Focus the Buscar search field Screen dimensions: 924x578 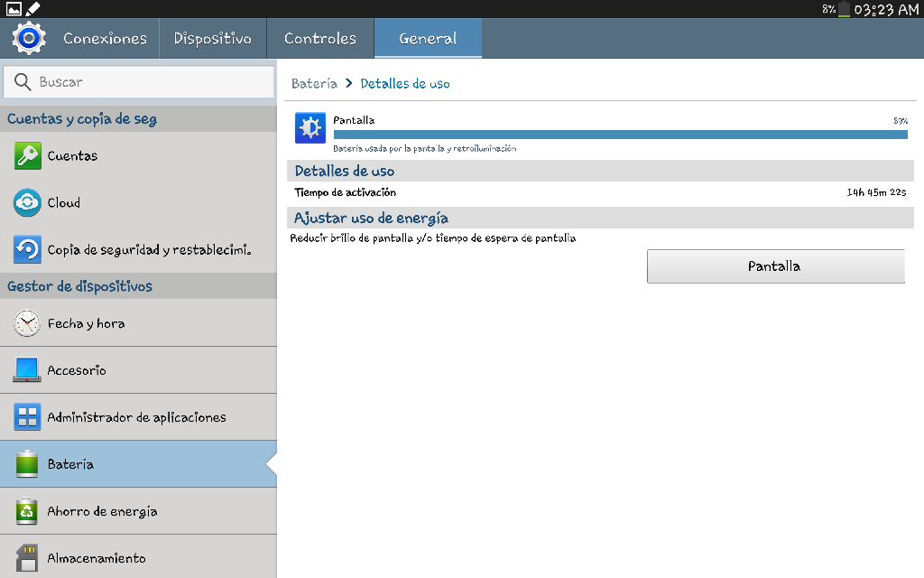pos(144,82)
